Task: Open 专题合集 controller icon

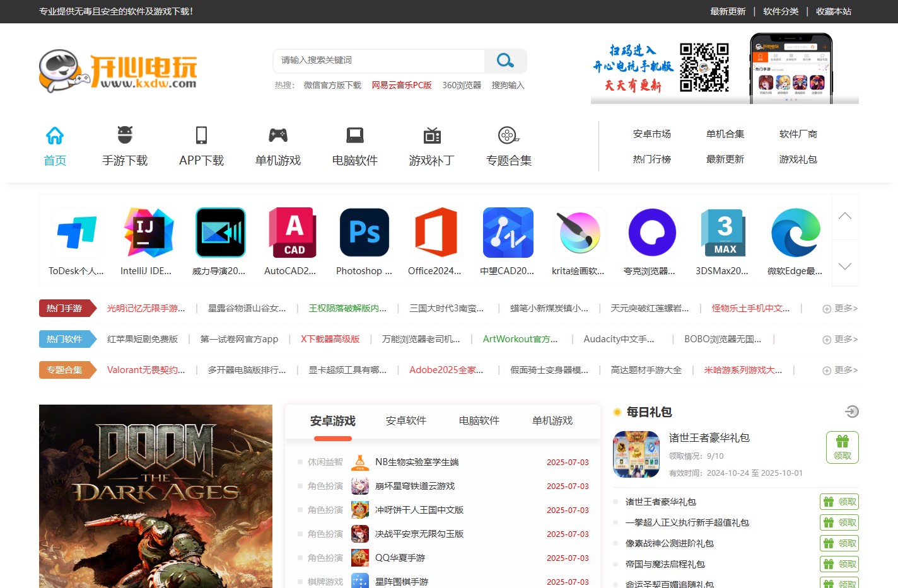Action: [508, 135]
